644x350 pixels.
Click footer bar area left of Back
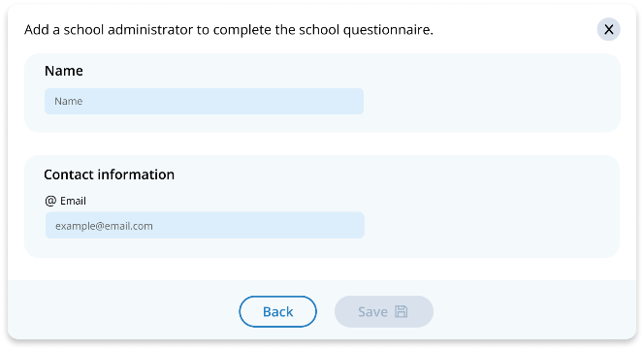(123, 310)
